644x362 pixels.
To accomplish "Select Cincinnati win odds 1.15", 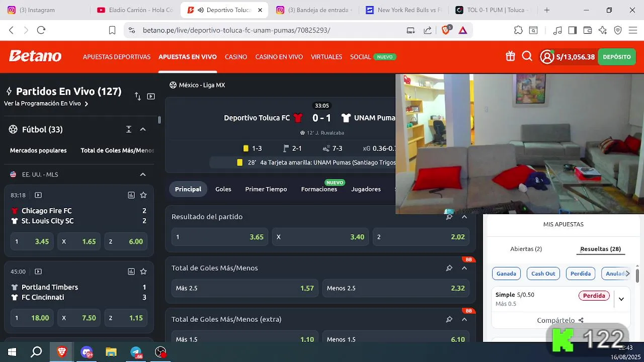I will point(126,318).
